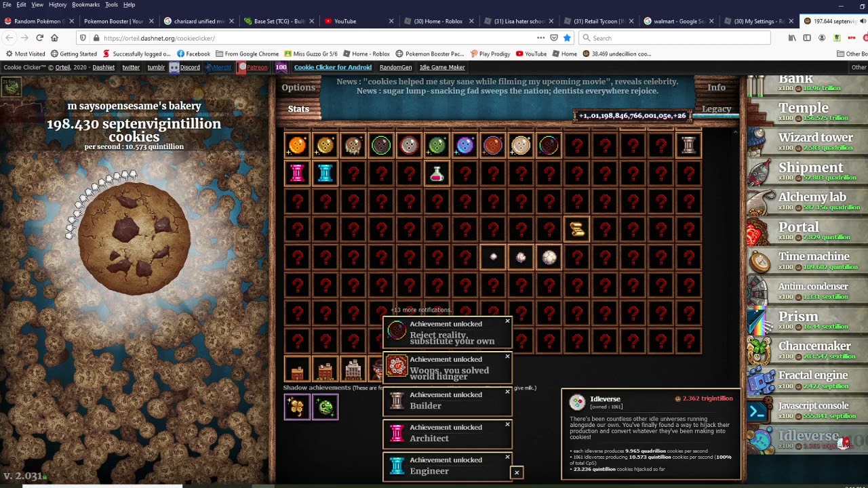Select the blue pillar achievement icon in second row
The width and height of the screenshot is (868, 488).
(x=325, y=174)
